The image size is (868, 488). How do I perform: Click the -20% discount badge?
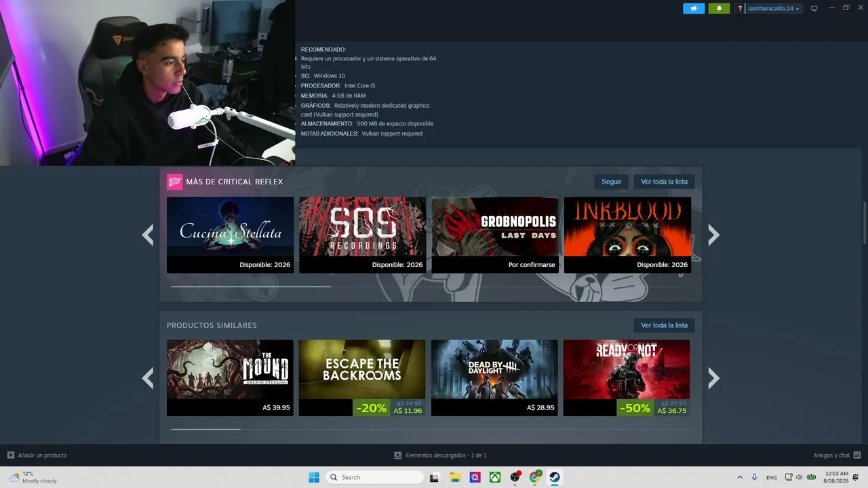[372, 408]
